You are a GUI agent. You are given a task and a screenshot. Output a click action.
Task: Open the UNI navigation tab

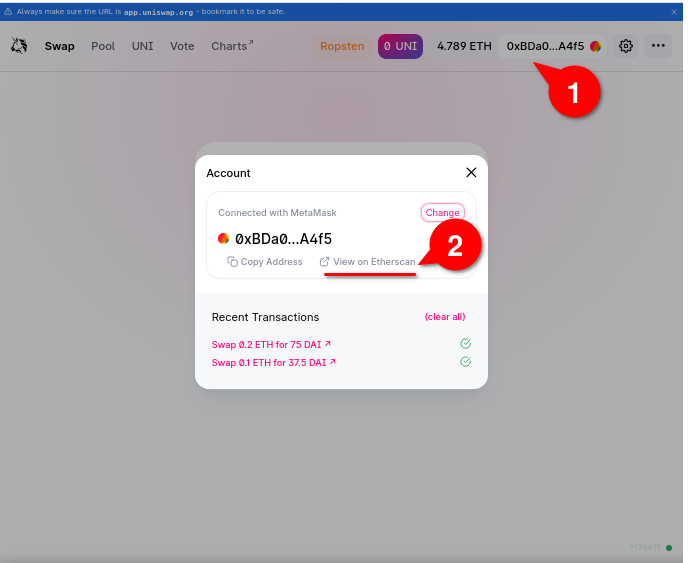click(x=142, y=46)
